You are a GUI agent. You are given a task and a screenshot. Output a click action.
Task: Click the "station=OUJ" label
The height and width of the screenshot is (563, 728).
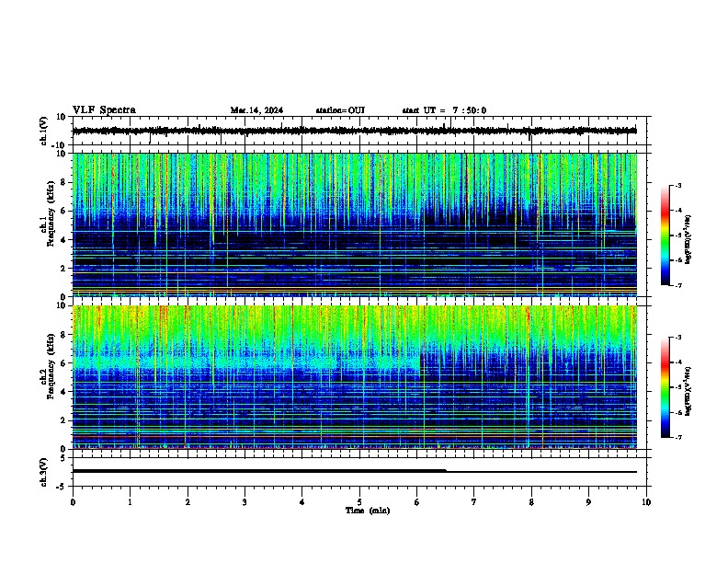click(x=340, y=110)
